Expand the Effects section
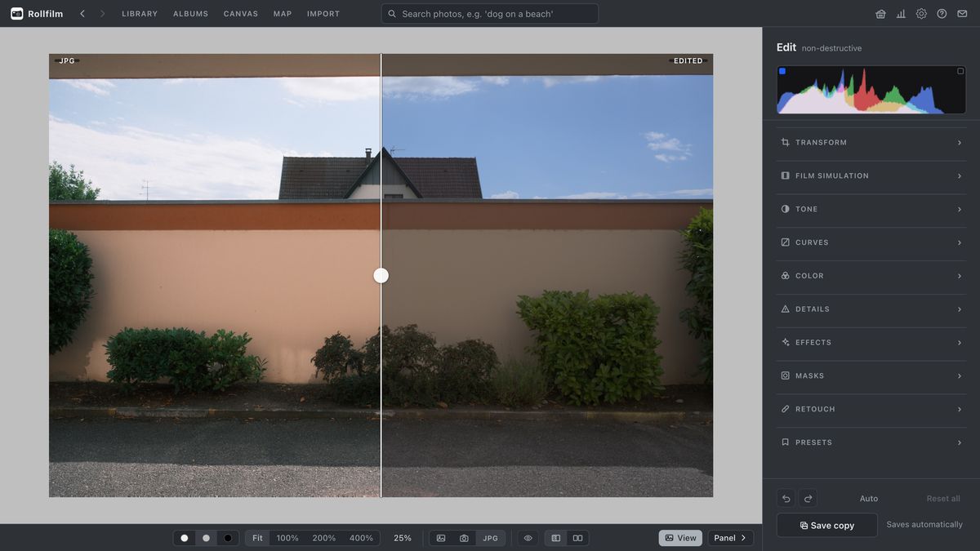 [x=871, y=343]
